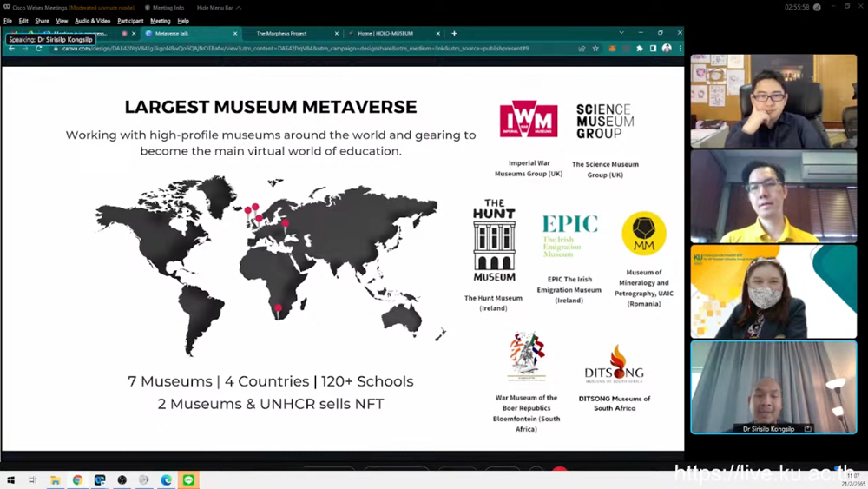Click the '7 Museums | 4 Countries | 120+ Schools' text

coord(270,381)
